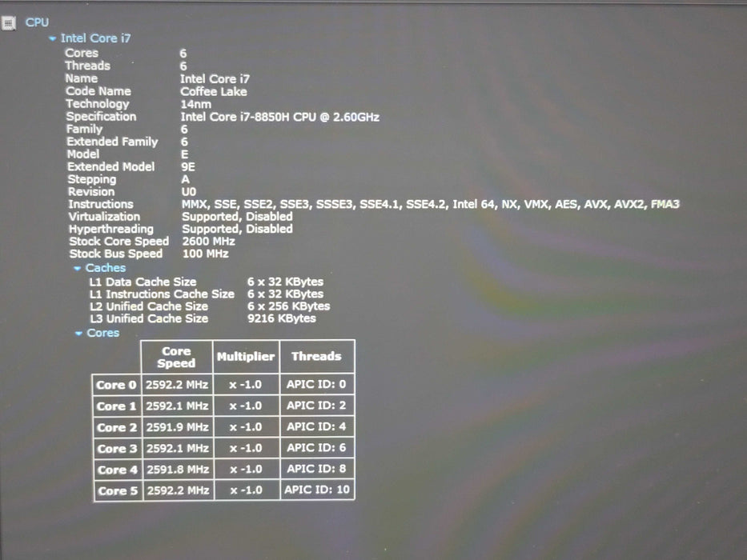Click the CPU chip icon

coord(9,23)
